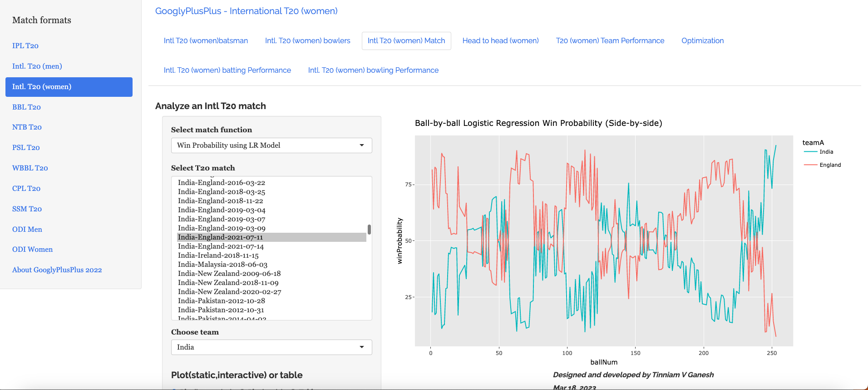Screen dimensions: 868x390
Task: Expand the Choose team dropdown
Action: pos(271,347)
